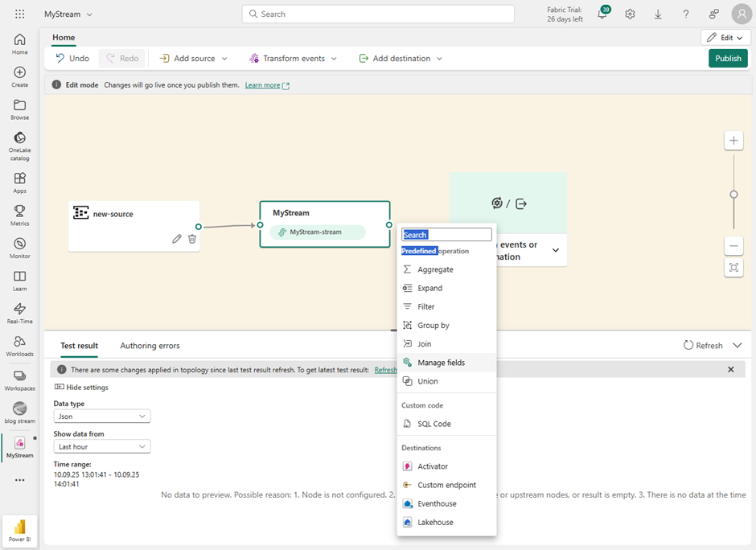Click the fit-to-view icon on canvas

pos(733,268)
